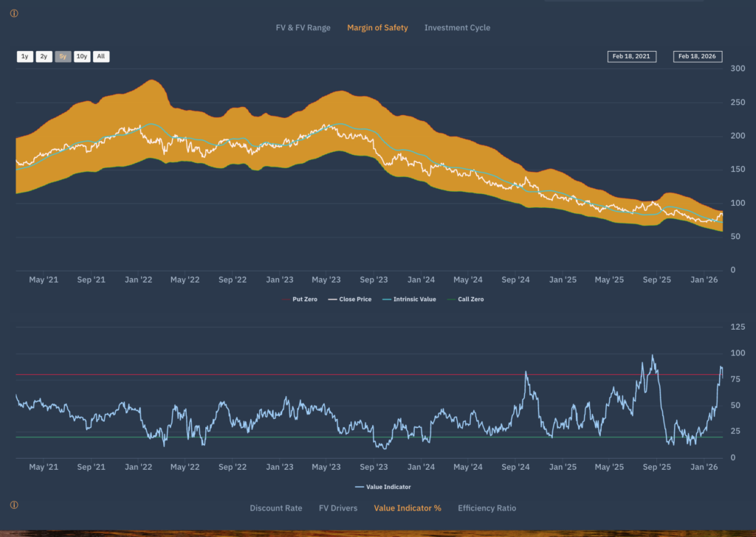Switch to the FV & FV Range tab
Viewport: 756px width, 537px height.
(303, 28)
